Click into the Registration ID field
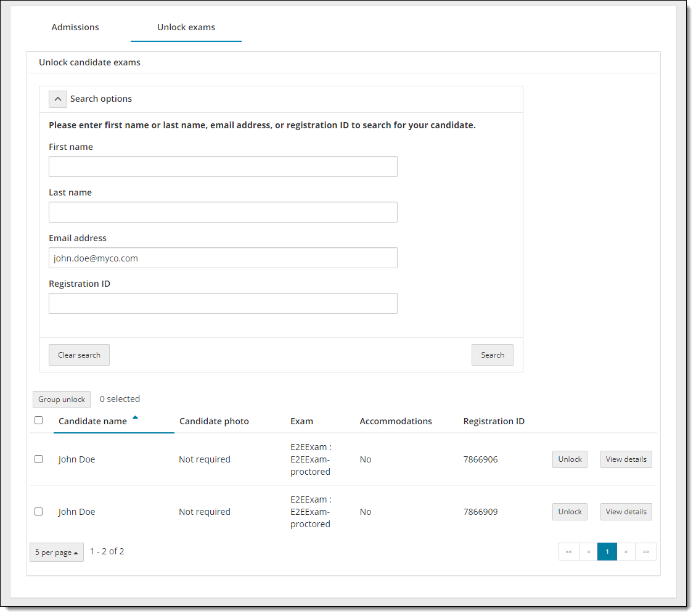This screenshot has width=696, height=616. click(x=223, y=303)
